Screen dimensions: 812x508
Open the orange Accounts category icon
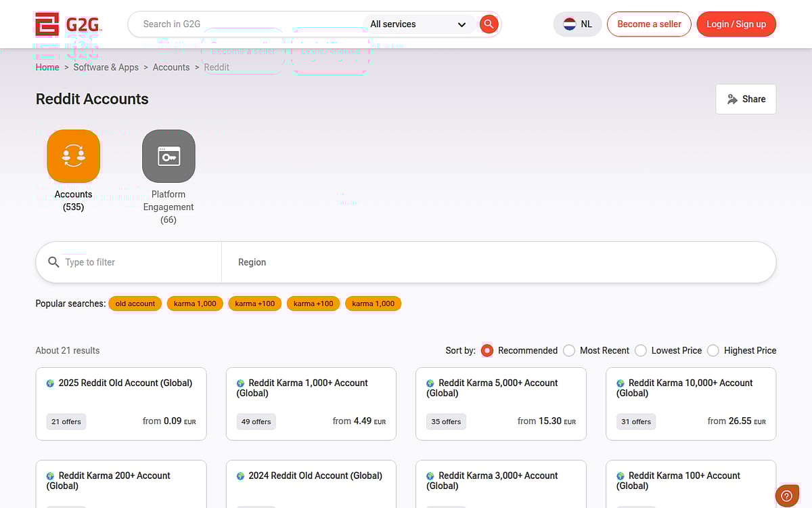coord(73,156)
